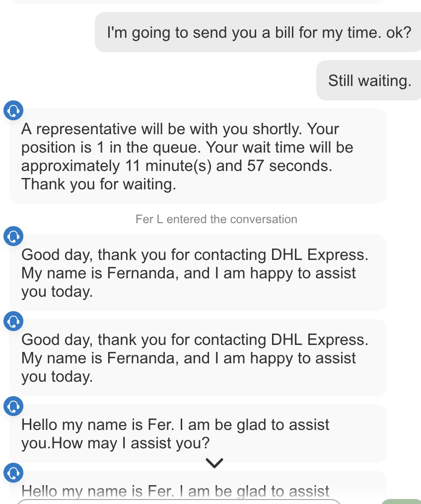The height and width of the screenshot is (504, 421).
Task: Focus the message input field at the bottom
Action: pos(179,501)
